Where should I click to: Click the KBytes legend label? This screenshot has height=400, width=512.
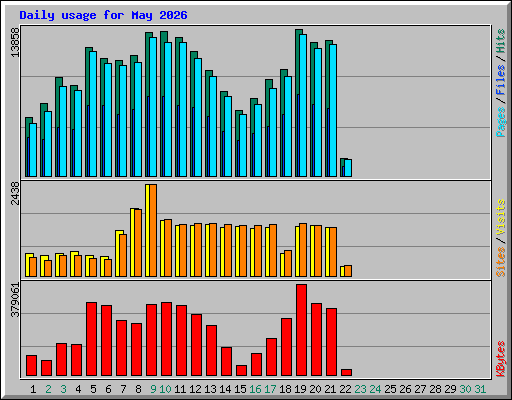[x=500, y=359]
